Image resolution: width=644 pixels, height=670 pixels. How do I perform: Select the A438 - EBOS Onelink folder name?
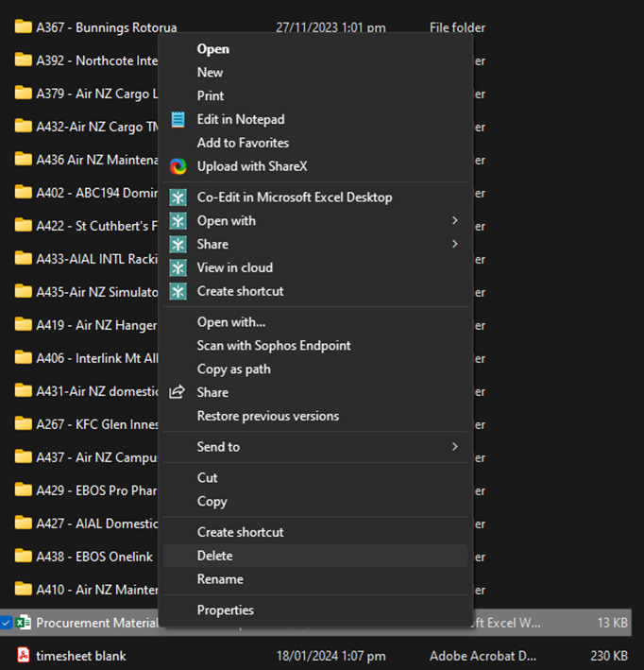click(94, 557)
